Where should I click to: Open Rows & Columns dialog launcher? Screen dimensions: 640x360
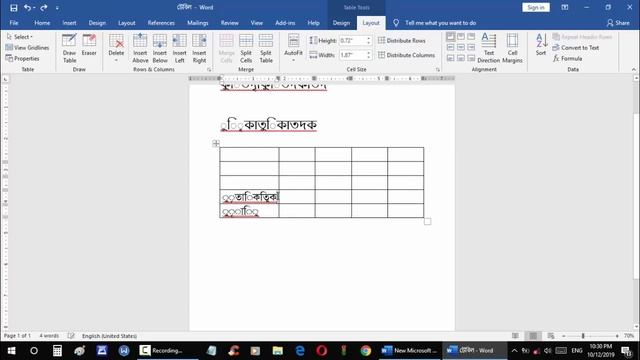coord(209,70)
